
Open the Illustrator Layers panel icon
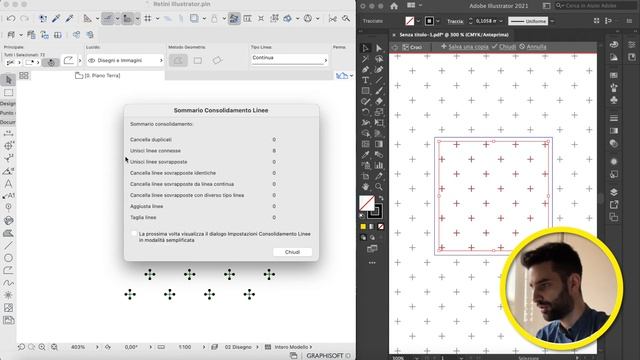613,192
